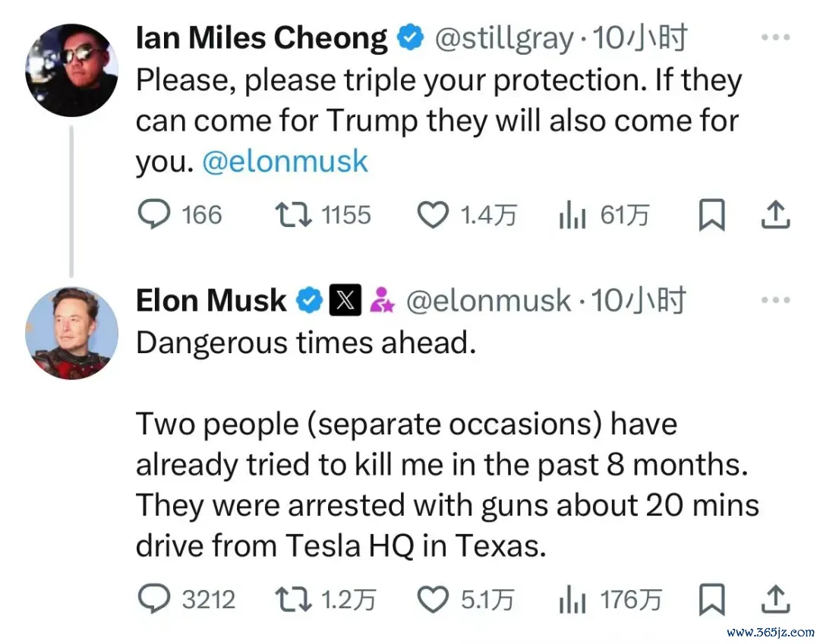Viewport: 820px width, 644px height.
Task: Open Ian Miles Cheong's profile picture
Action: (x=71, y=70)
